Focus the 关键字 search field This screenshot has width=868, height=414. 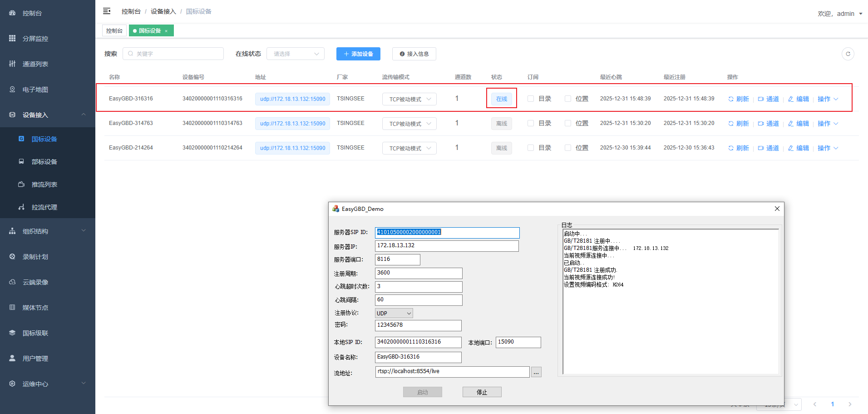point(173,54)
